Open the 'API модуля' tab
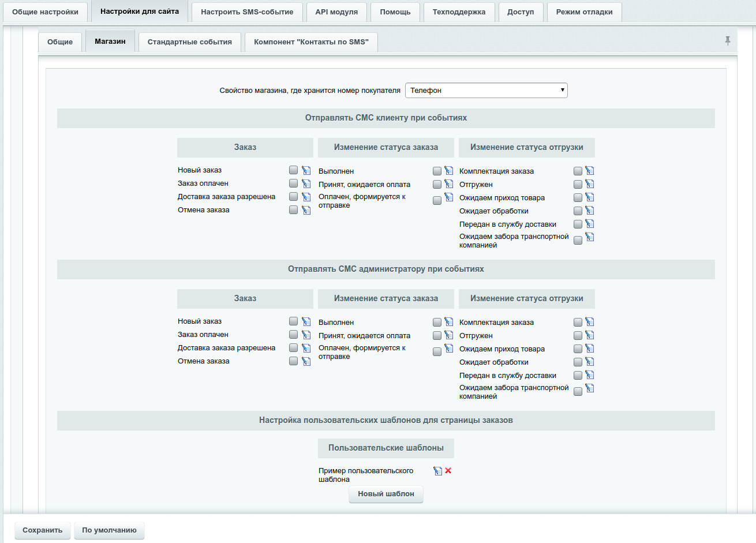This screenshot has height=543, width=756. tap(336, 12)
